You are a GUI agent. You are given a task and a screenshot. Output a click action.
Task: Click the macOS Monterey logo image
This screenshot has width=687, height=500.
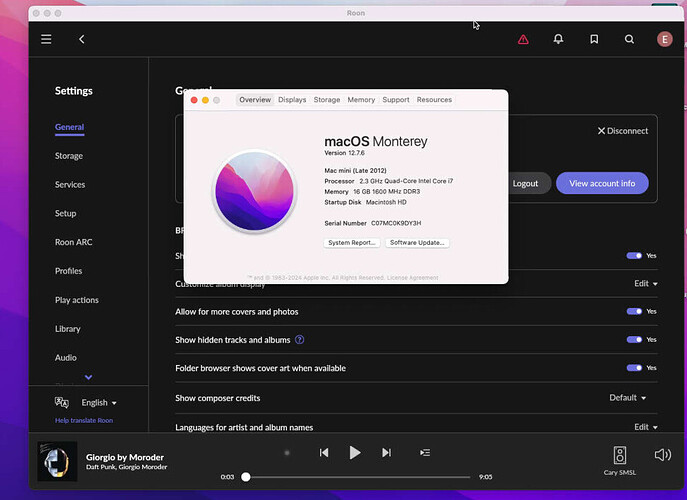click(254, 191)
